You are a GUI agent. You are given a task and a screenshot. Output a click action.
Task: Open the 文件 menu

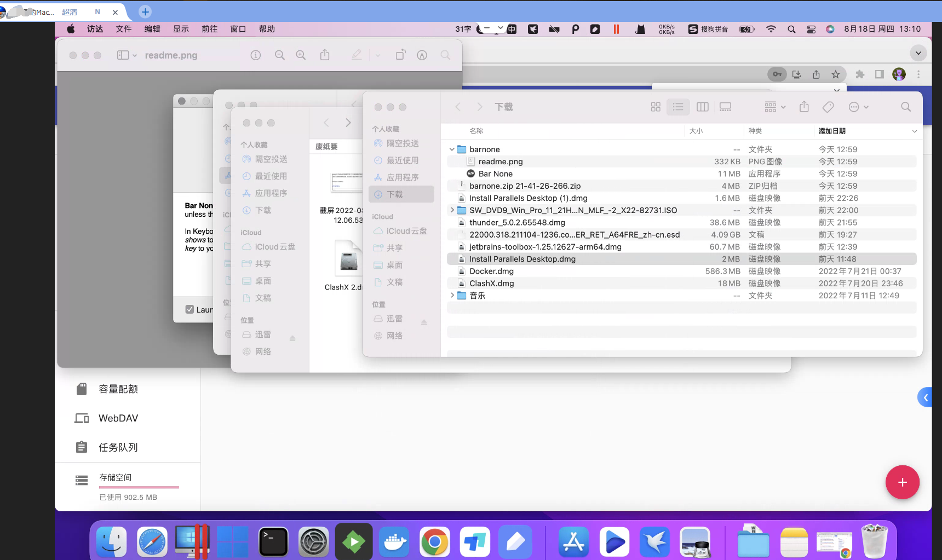pos(124,29)
